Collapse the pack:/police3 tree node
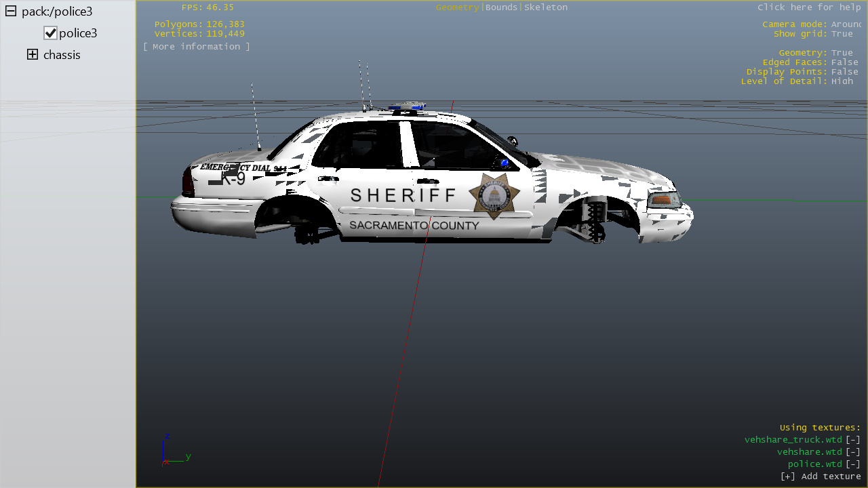This screenshot has height=488, width=868. pos(11,12)
